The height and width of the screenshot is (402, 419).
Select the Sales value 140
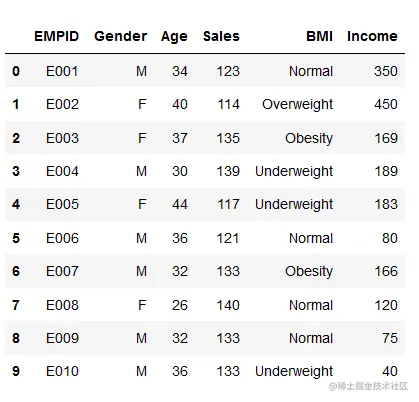point(228,305)
